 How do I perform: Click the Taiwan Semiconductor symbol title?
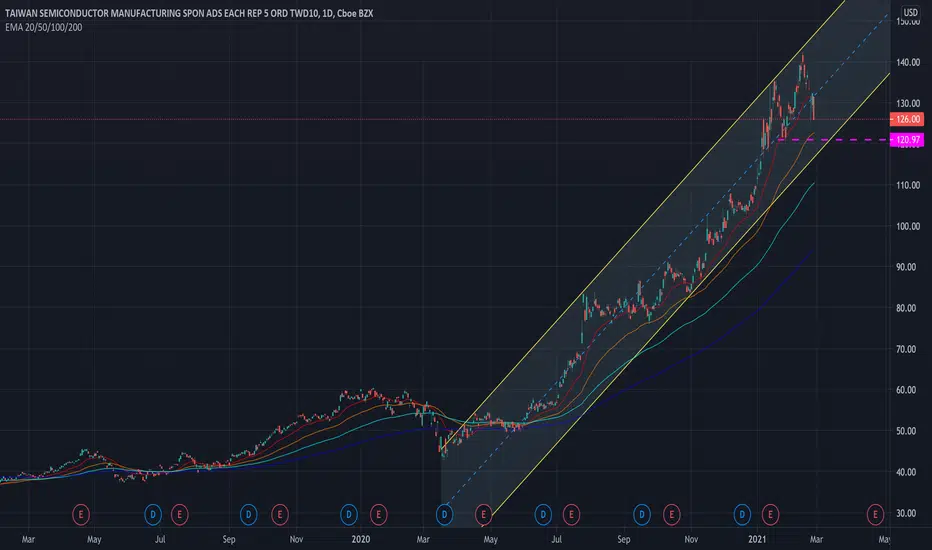(189, 13)
